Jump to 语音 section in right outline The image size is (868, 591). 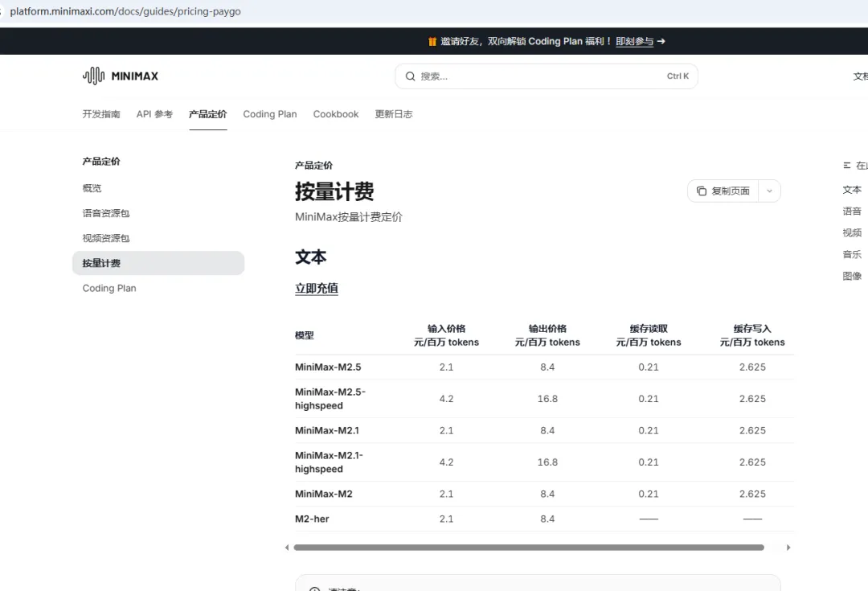[852, 211]
